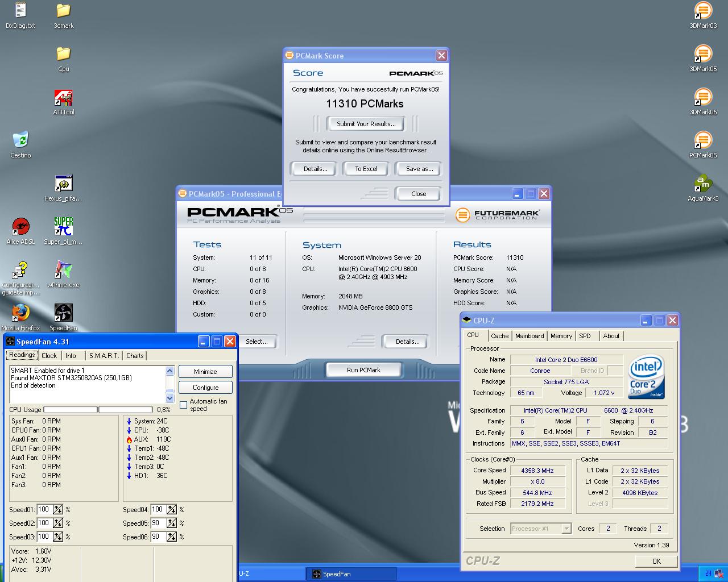728x582 pixels.
Task: Click the CPU-Z title bar icon
Action: [467, 321]
